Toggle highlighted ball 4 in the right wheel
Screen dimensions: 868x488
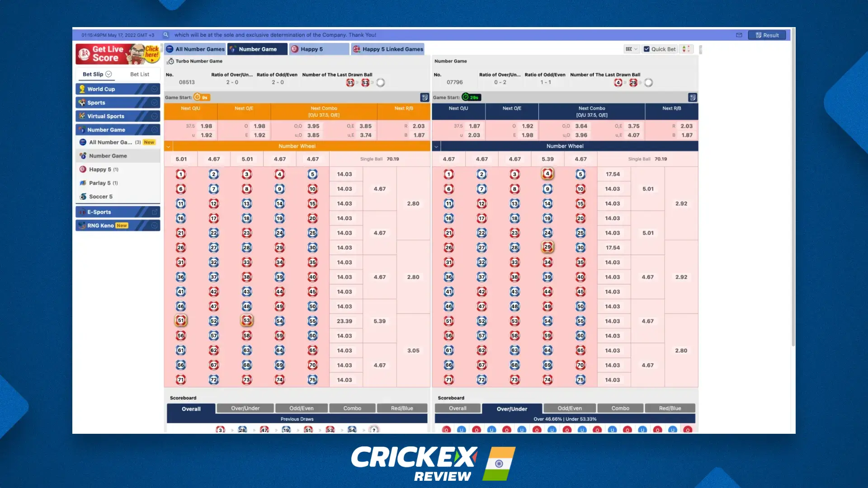(547, 174)
